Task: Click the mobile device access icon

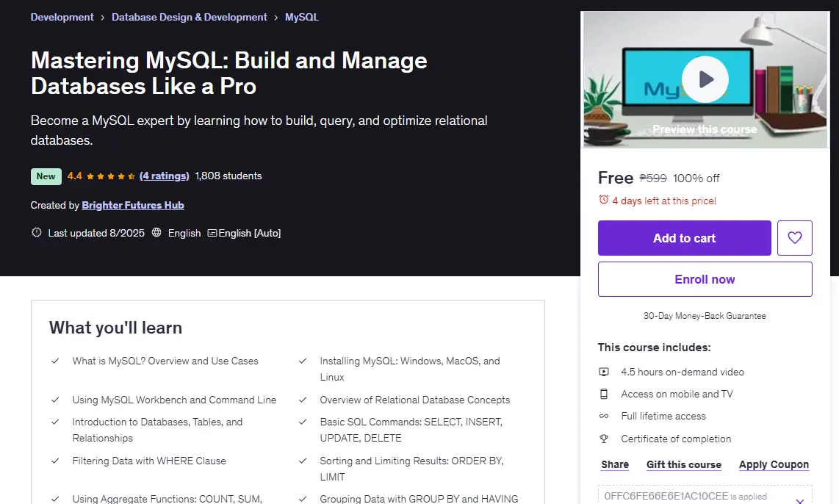Action: coord(604,395)
